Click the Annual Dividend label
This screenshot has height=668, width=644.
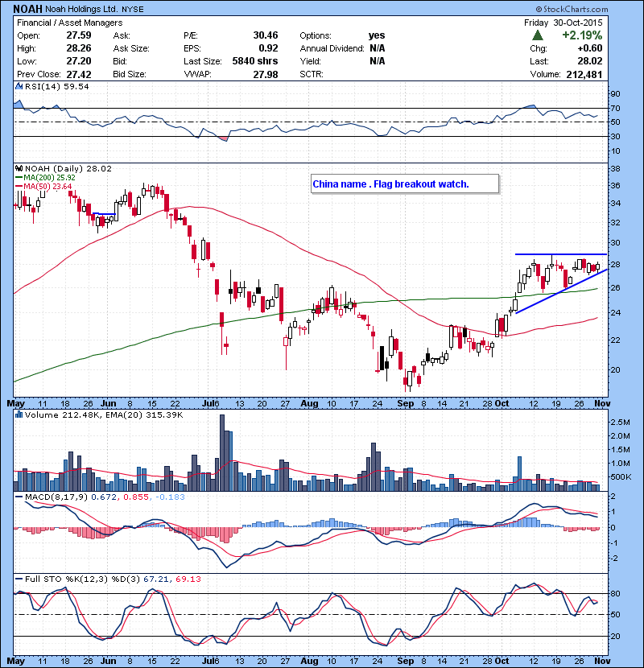[x=332, y=48]
